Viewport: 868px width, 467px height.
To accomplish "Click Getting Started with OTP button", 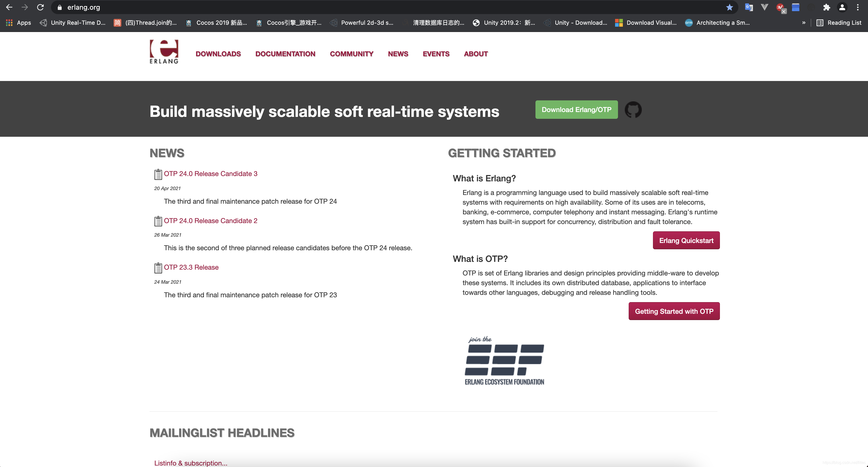I will click(x=674, y=311).
